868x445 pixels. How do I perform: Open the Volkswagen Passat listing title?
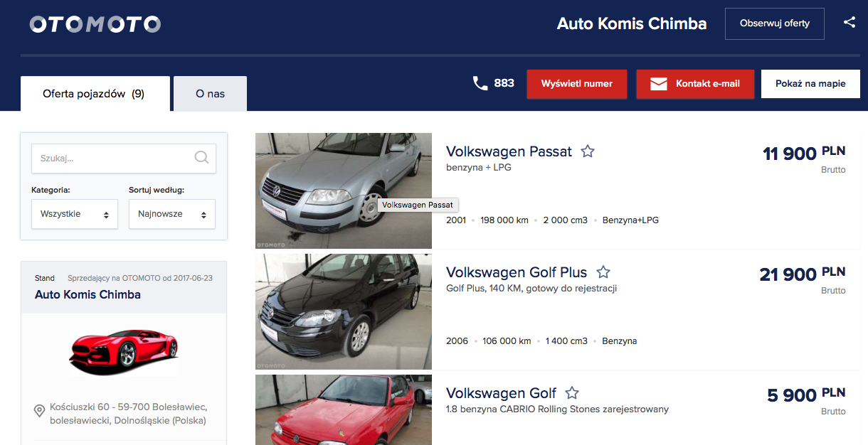coord(509,151)
